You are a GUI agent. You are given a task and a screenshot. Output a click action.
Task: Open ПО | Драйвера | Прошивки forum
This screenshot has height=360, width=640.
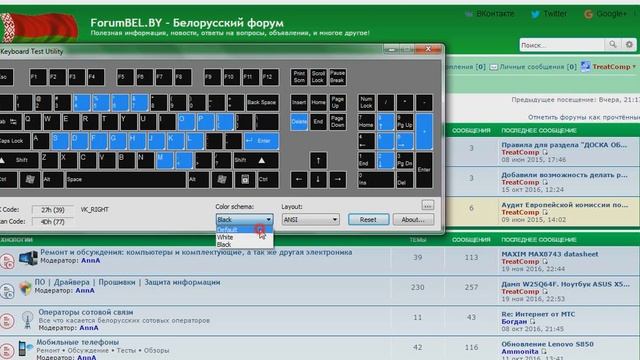(127, 282)
